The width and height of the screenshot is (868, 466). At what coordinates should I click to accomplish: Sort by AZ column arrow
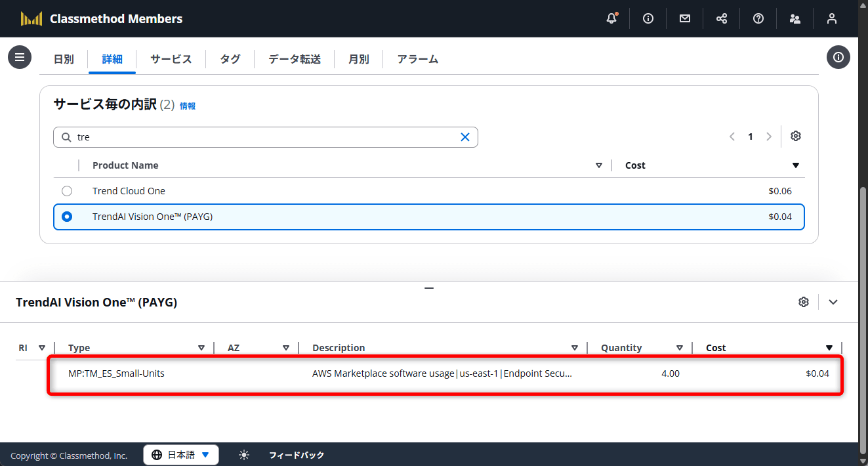286,348
